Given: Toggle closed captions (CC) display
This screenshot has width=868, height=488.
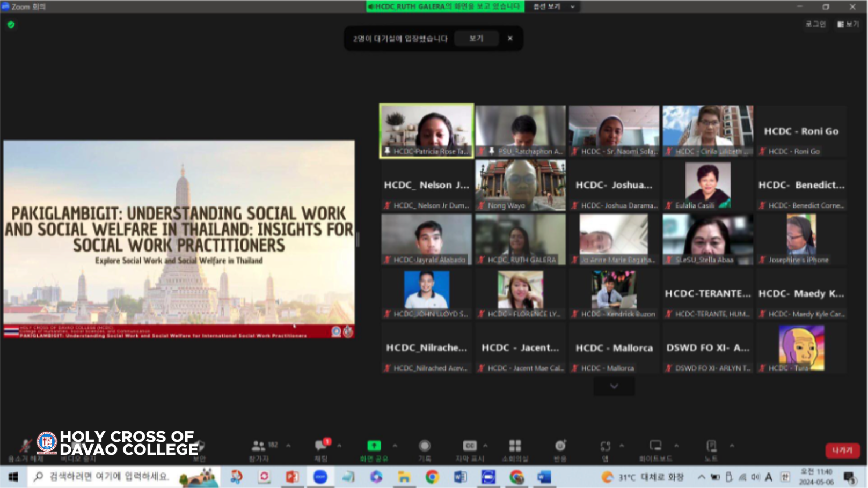Looking at the screenshot, I should pyautogui.click(x=470, y=446).
